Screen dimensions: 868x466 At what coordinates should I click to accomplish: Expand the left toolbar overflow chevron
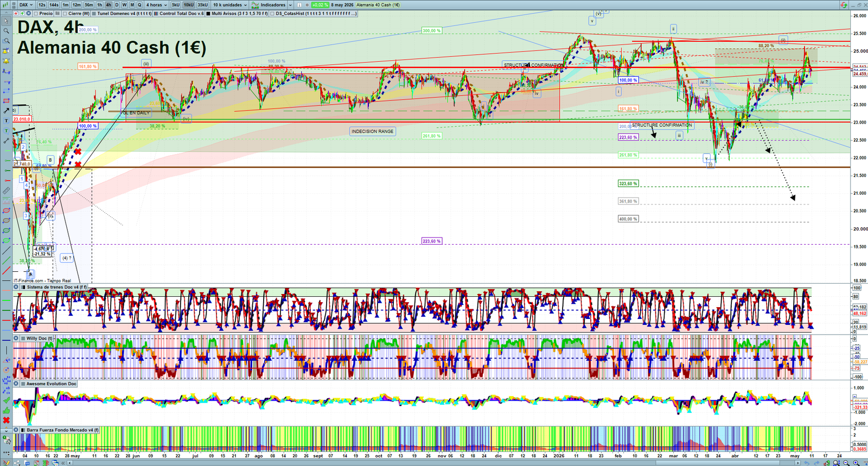pyautogui.click(x=6, y=431)
